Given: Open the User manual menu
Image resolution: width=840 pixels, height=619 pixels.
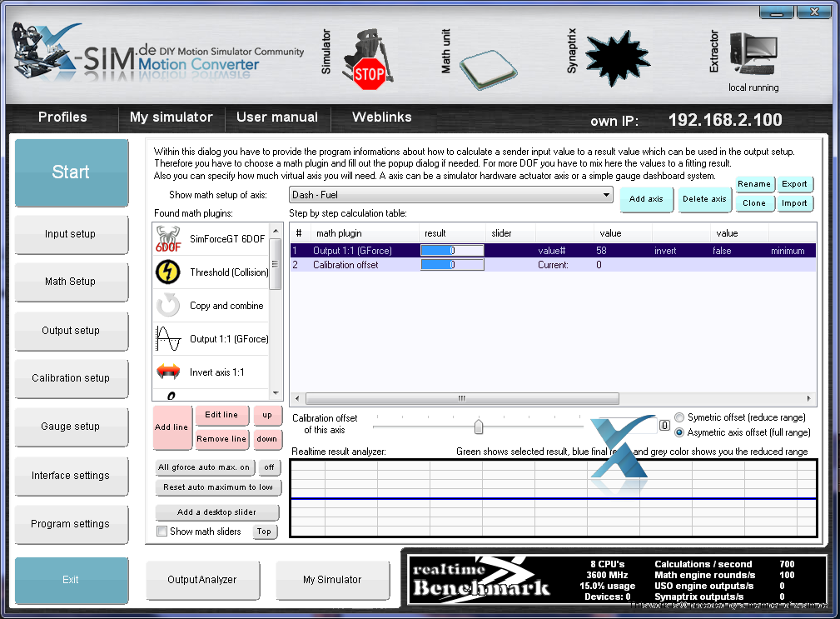Looking at the screenshot, I should coord(277,117).
